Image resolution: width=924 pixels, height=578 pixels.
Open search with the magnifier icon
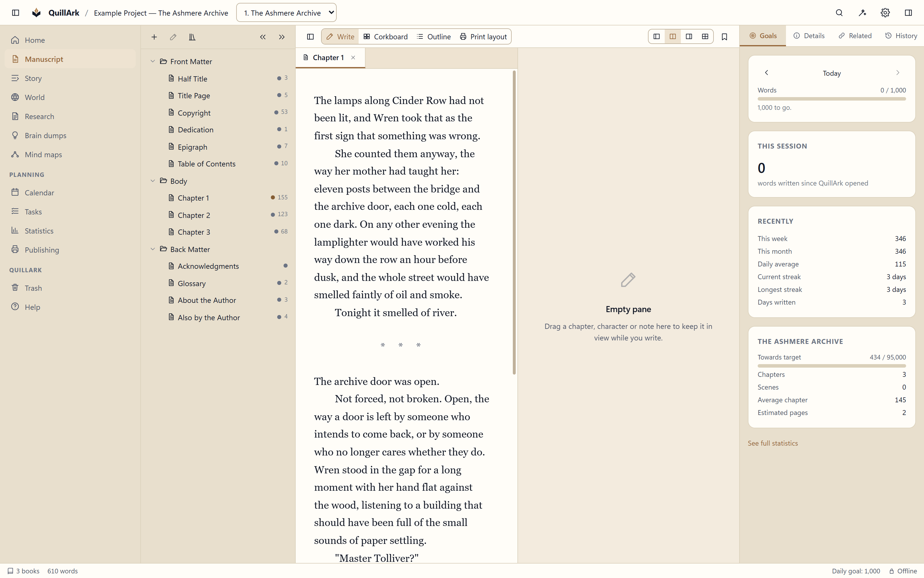click(839, 13)
